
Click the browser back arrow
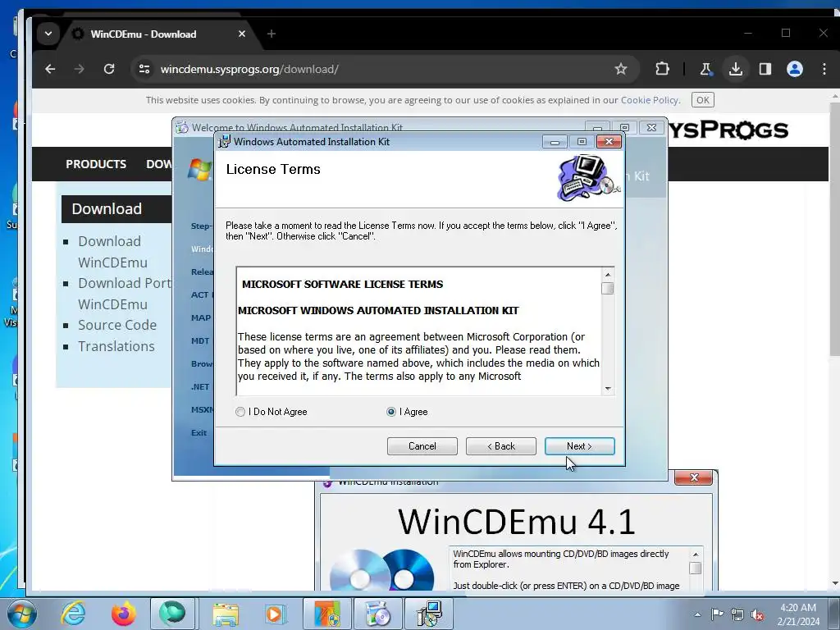coord(50,69)
